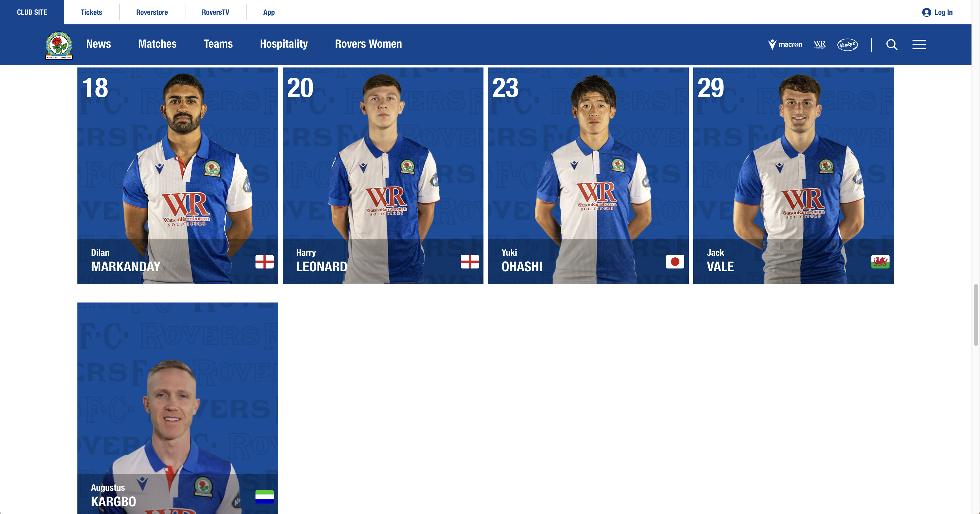Click the Log In user icon
Screen dimensions: 980x514
pos(926,12)
